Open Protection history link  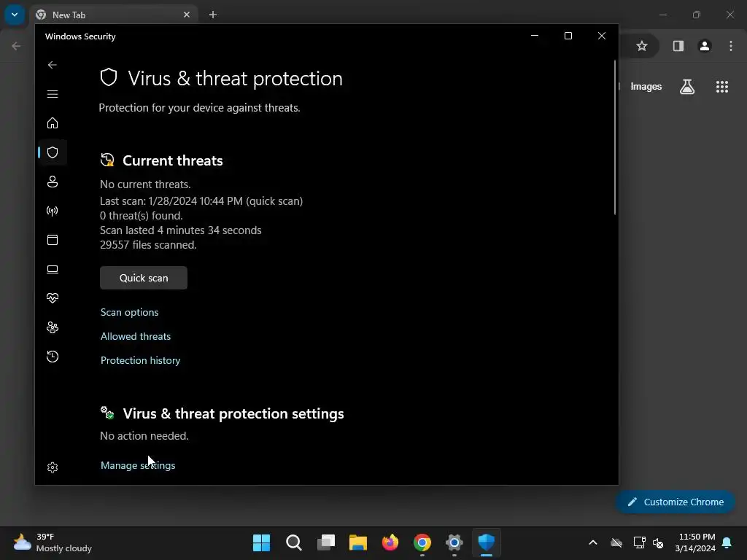(141, 360)
